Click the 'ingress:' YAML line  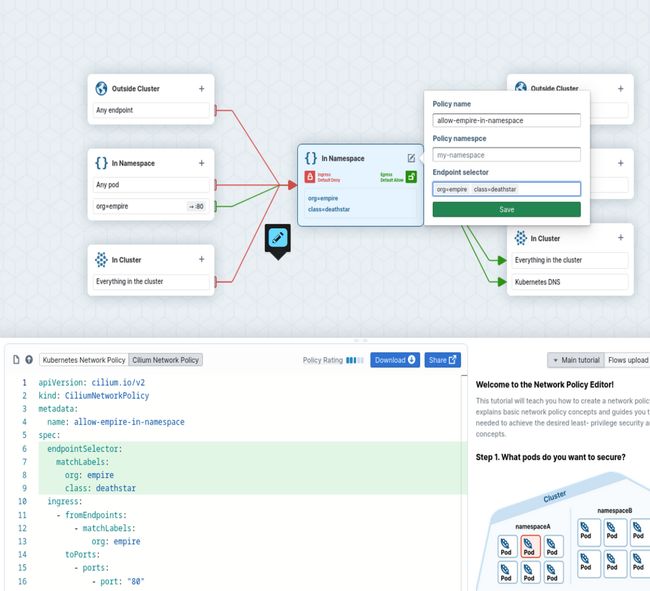tap(65, 501)
